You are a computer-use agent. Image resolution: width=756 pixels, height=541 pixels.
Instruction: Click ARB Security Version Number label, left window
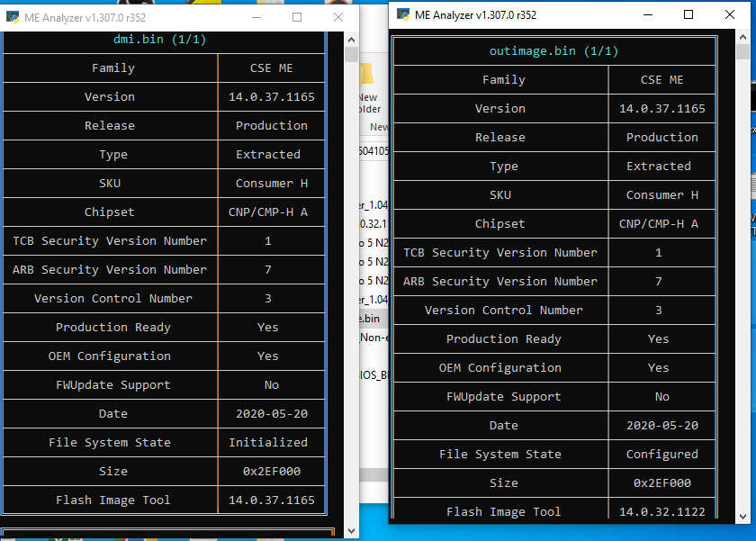point(110,269)
